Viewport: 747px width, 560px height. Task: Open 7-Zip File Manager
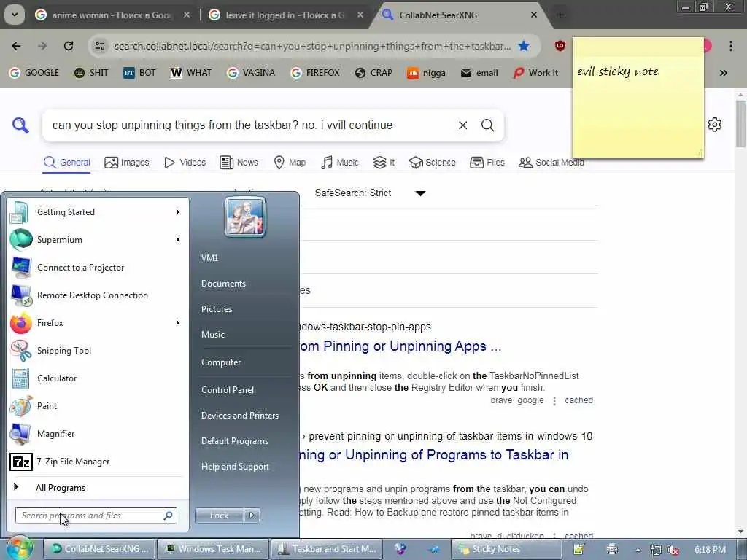click(97, 462)
